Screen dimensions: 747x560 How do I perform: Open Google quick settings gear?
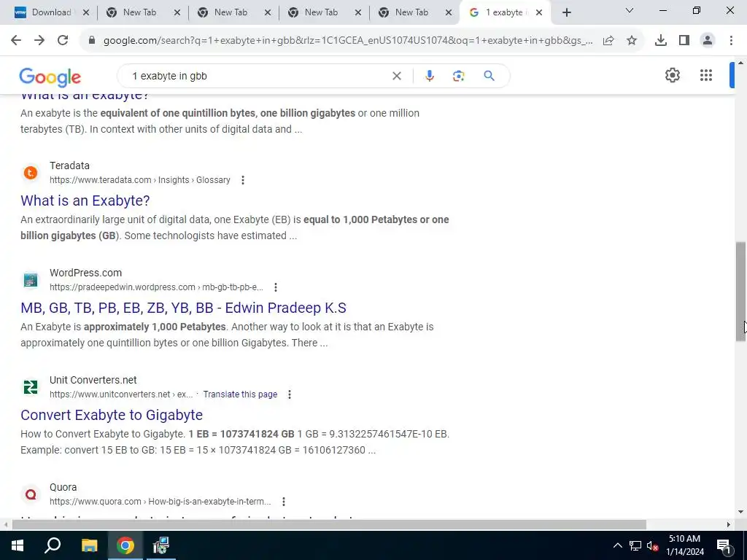[672, 75]
